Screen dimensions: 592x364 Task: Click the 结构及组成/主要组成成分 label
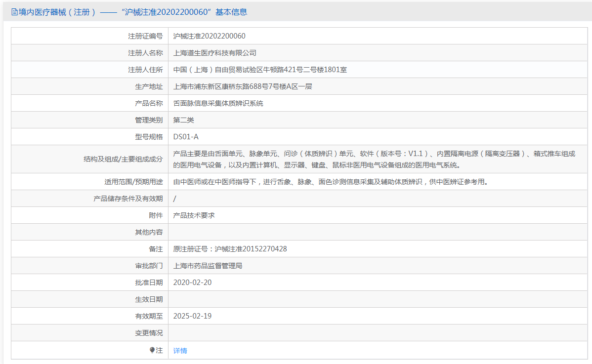pyautogui.click(x=123, y=159)
